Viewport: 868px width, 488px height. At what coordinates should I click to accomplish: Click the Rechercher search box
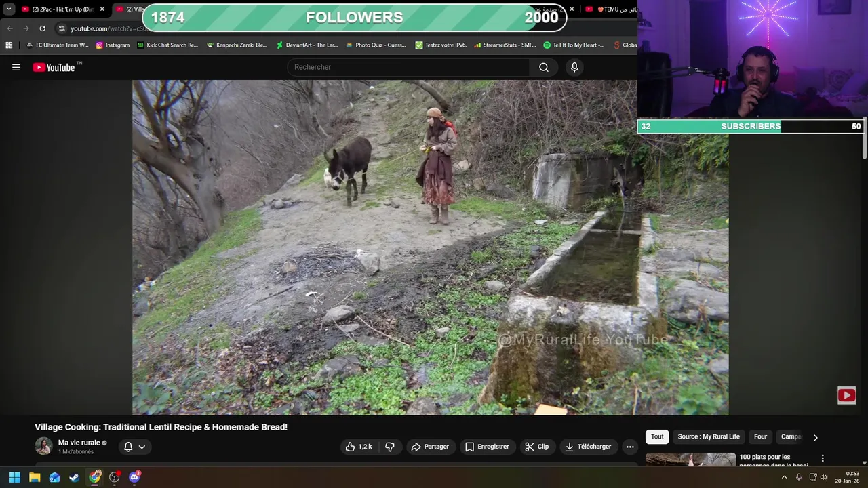(x=408, y=67)
